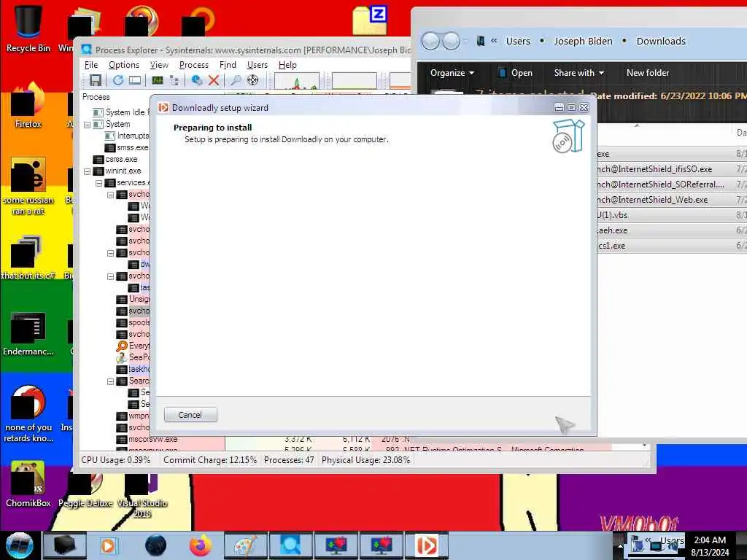Collapse the System node in process tree
The height and width of the screenshot is (560, 747).
coord(88,125)
